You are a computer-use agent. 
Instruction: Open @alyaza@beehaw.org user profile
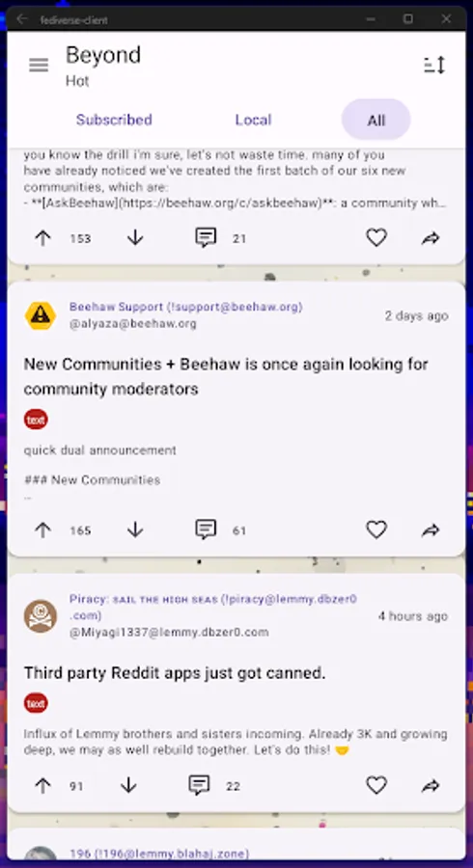[x=133, y=324]
